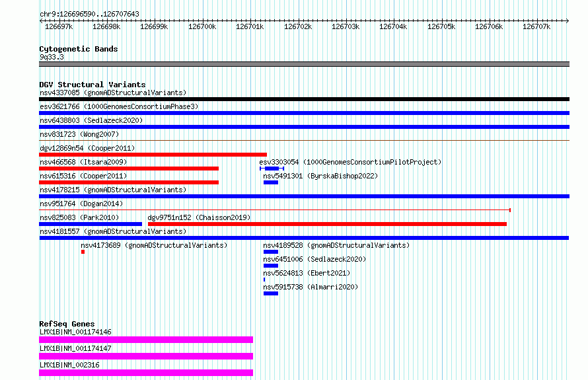Screen dimensions: 588x380
Task: Click the LMX1B|NM_001174147 magenta gene bar
Action: pos(146,356)
